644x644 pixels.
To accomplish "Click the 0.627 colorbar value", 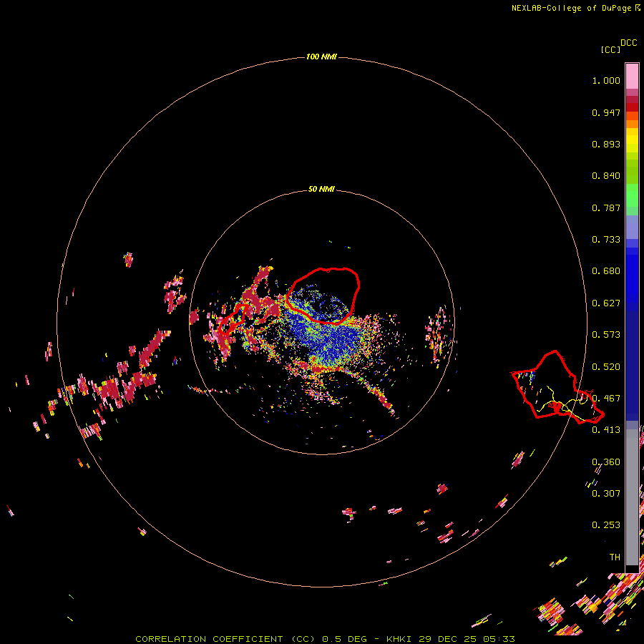I will (x=606, y=303).
